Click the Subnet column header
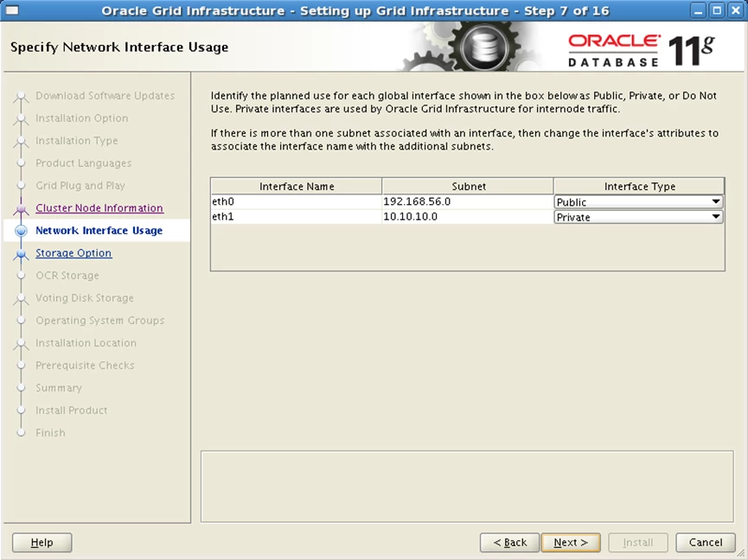Image resolution: width=748 pixels, height=560 pixels. (468, 187)
